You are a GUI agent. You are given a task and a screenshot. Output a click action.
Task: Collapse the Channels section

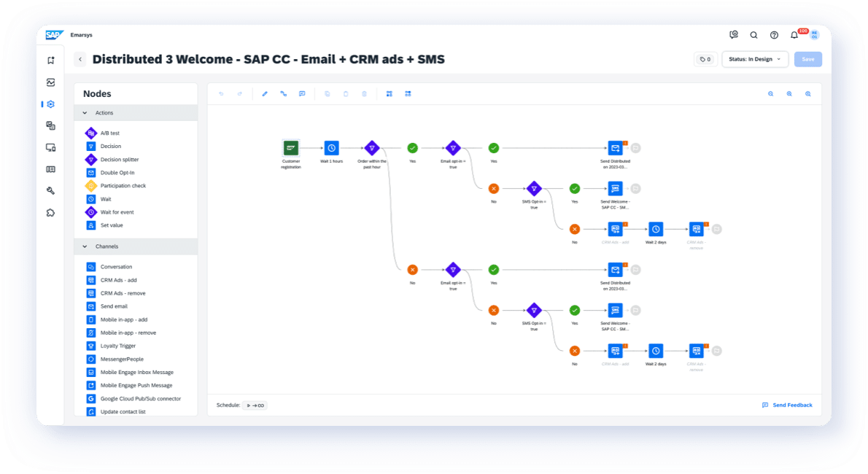click(85, 246)
